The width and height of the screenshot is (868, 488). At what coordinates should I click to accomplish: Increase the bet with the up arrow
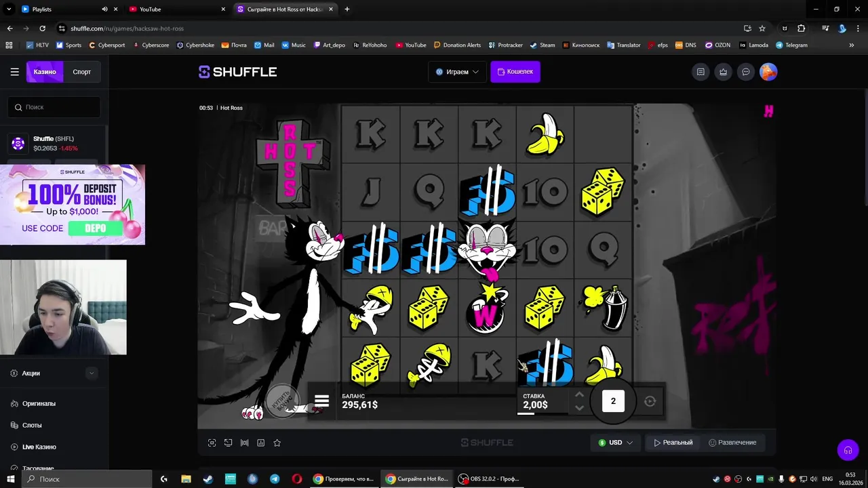[x=579, y=394]
